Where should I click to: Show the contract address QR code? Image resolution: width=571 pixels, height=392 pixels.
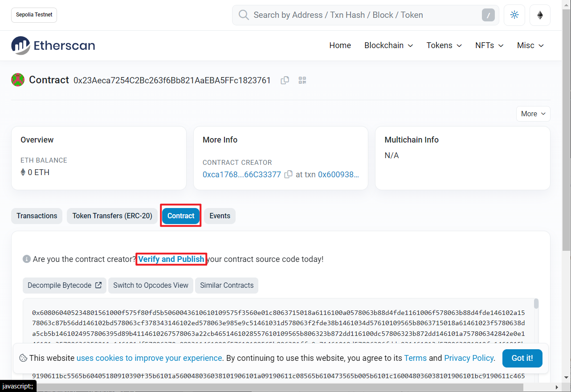pyautogui.click(x=302, y=80)
